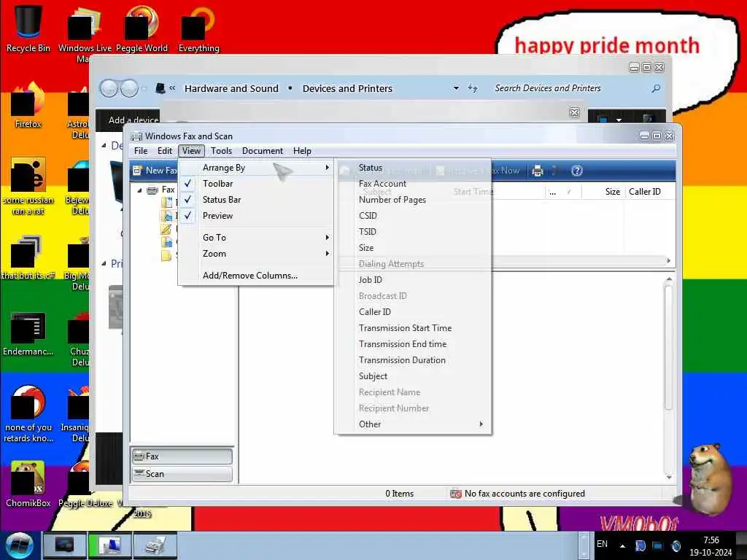Click Devices and Printers breadcrumb
747x560 pixels.
(x=347, y=88)
